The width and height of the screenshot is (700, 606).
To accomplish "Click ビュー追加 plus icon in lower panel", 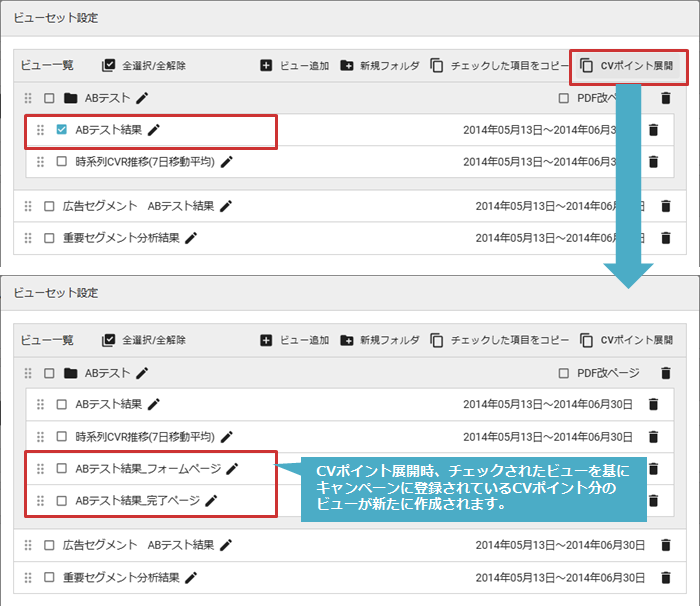I will tap(266, 340).
